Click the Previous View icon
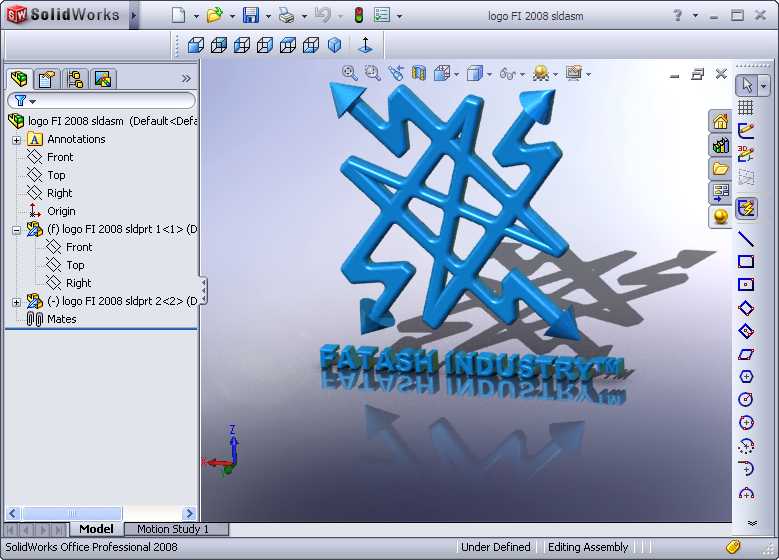 (x=396, y=74)
